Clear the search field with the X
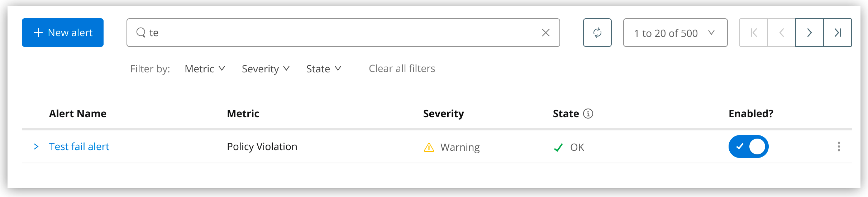Screen dimensions: 868x197 click(545, 33)
